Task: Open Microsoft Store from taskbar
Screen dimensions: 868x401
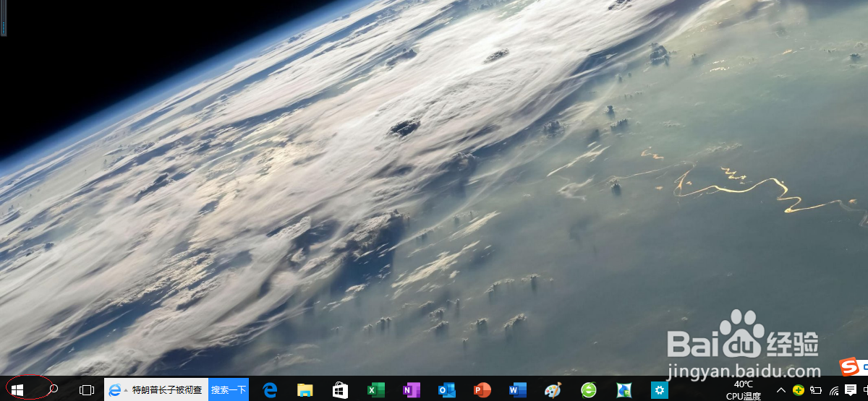Action: tap(340, 390)
